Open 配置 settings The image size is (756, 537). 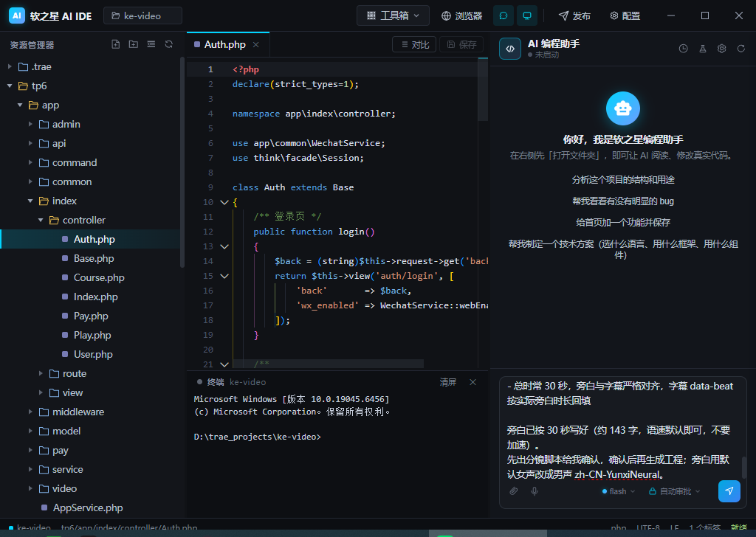[x=625, y=16]
